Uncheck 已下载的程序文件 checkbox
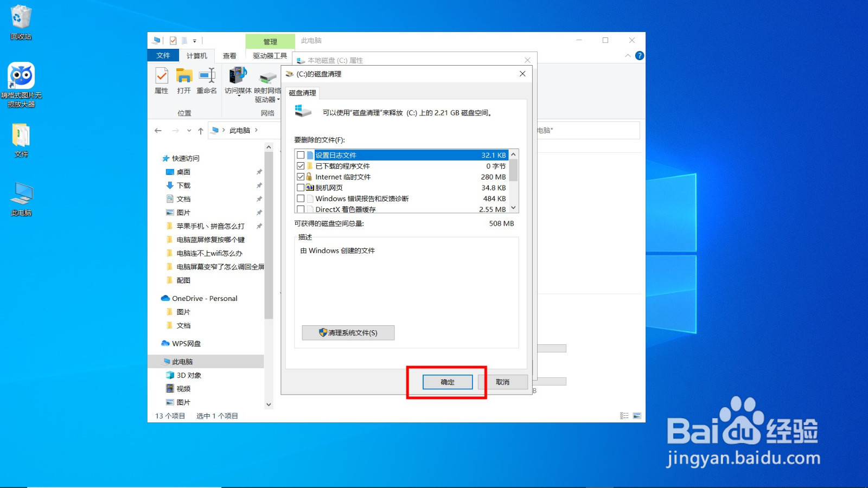Viewport: 868px width, 488px height. pos(301,166)
